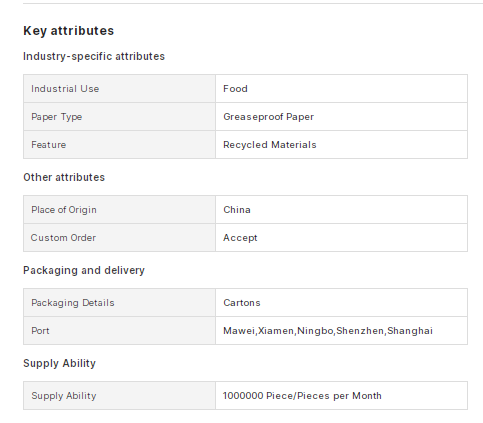
Task: Select the 1000000 Piece/Pieces per Month value
Action: (302, 396)
